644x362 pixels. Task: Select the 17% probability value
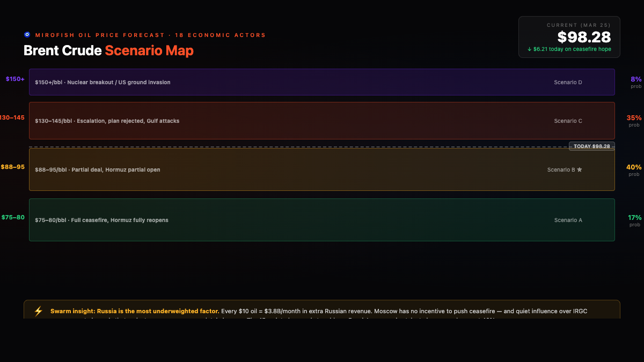click(634, 218)
